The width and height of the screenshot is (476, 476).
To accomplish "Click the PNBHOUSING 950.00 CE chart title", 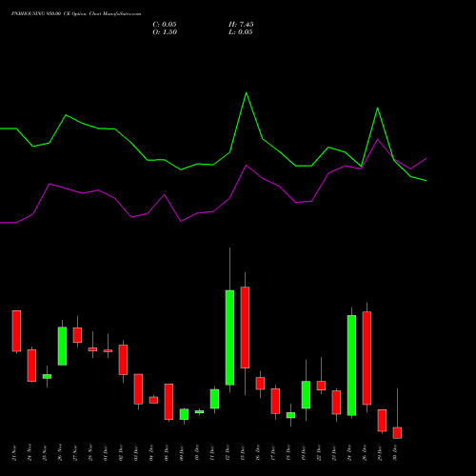I will [x=76, y=14].
